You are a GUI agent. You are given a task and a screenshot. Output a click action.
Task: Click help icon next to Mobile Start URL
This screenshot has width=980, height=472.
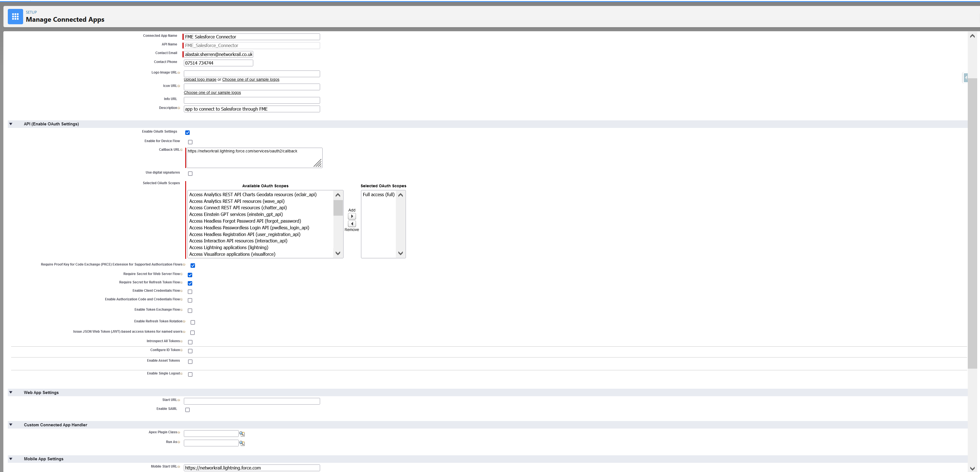179,467
